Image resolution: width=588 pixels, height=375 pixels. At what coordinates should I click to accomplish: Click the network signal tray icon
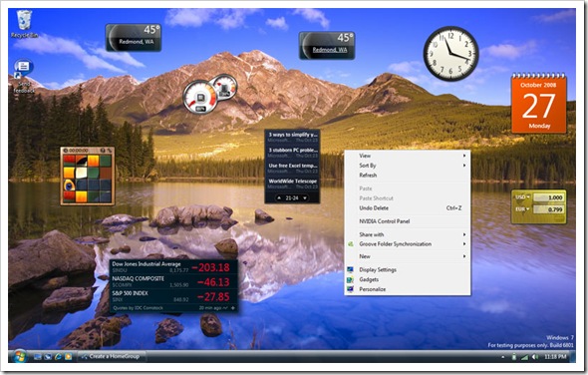pyautogui.click(x=525, y=357)
